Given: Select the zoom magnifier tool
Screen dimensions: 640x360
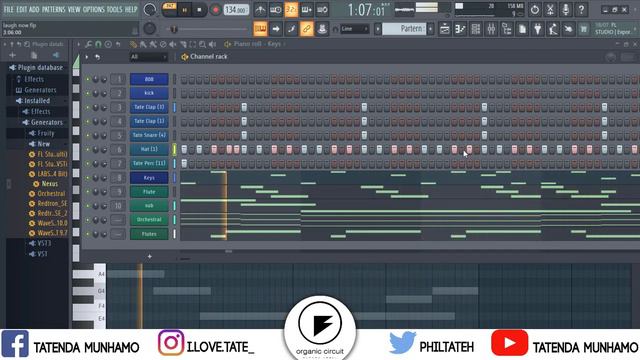Looking at the screenshot, I should (202, 44).
